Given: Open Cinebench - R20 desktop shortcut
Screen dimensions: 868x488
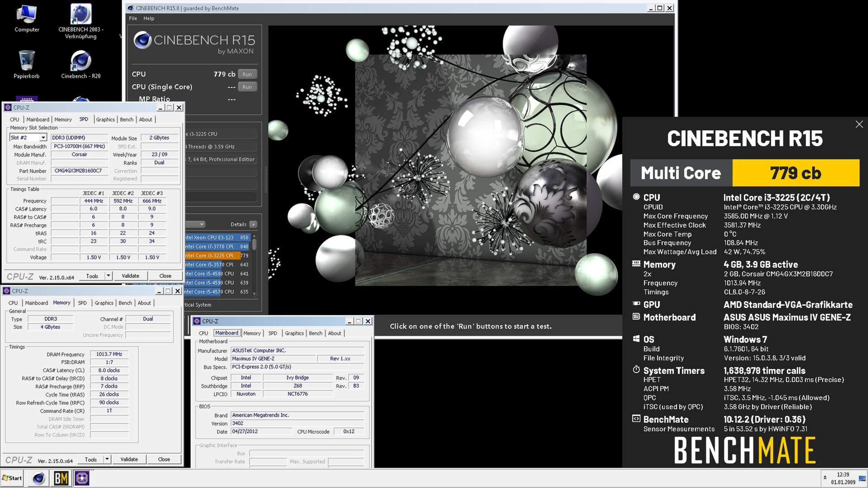Looking at the screenshot, I should click(81, 65).
